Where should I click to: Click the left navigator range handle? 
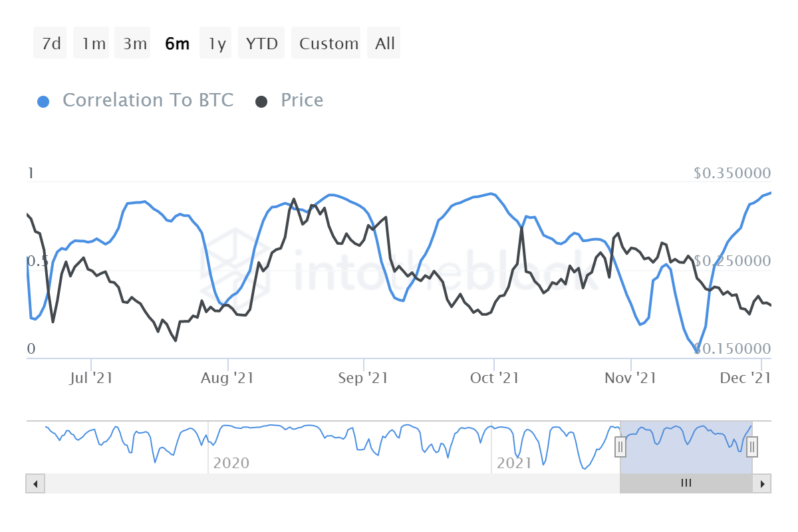[x=620, y=446]
